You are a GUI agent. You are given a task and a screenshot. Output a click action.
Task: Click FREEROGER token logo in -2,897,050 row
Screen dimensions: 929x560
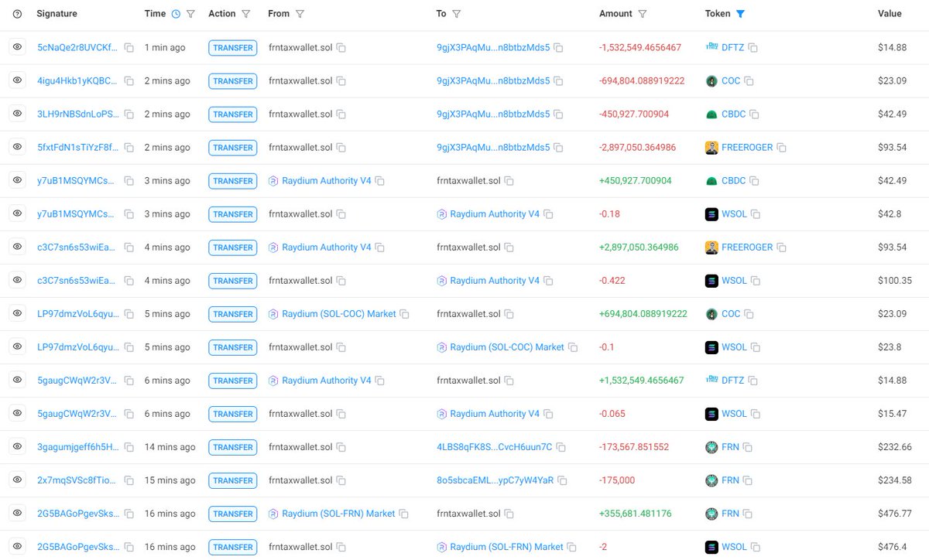[711, 148]
